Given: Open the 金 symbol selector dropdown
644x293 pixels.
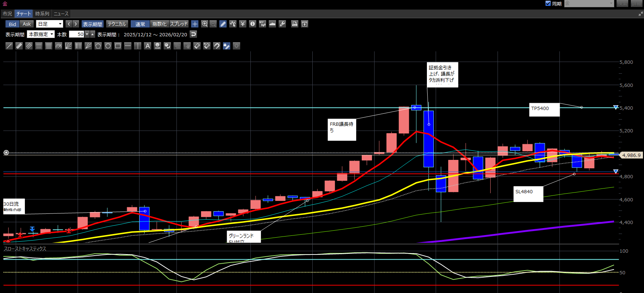Looking at the screenshot, I should pos(589,3).
